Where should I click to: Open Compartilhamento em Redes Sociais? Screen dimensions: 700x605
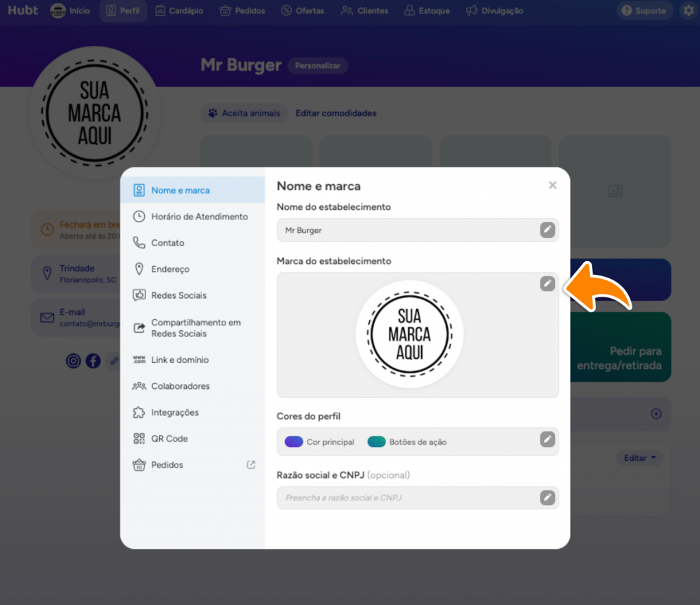click(192, 328)
